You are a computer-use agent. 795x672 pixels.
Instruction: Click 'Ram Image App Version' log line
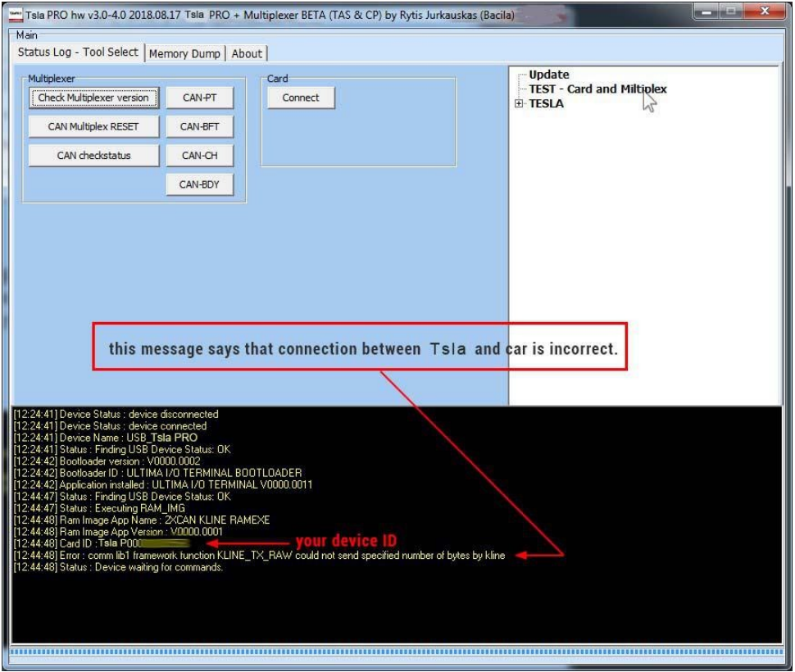click(x=118, y=532)
